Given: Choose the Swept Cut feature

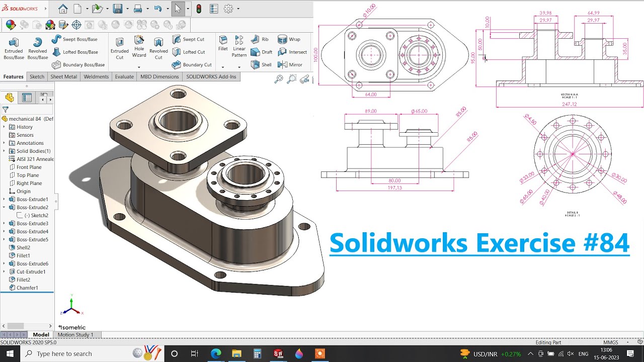Looking at the screenshot, I should pos(188,39).
